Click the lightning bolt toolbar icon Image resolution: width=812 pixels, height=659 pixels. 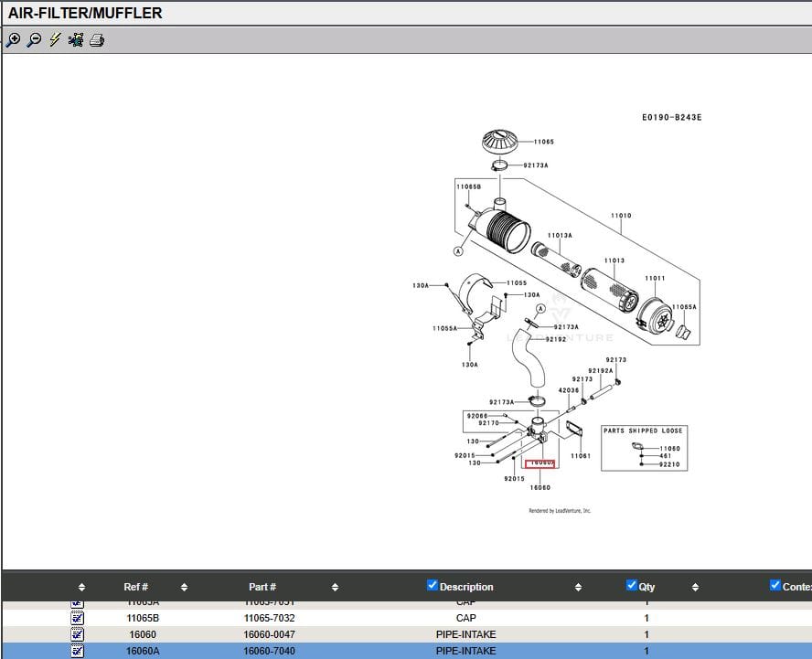55,40
